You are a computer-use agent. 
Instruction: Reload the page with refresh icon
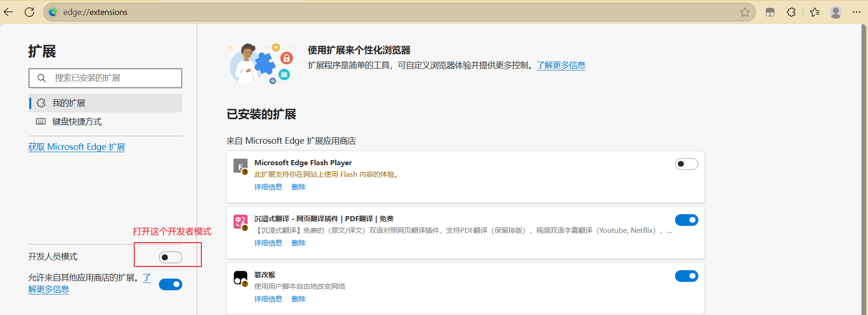29,12
